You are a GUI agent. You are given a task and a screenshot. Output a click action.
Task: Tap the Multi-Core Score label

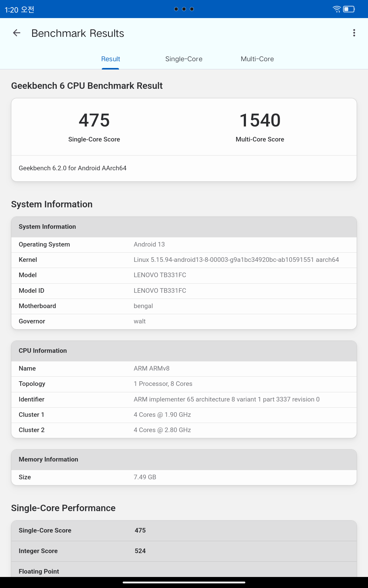260,139
